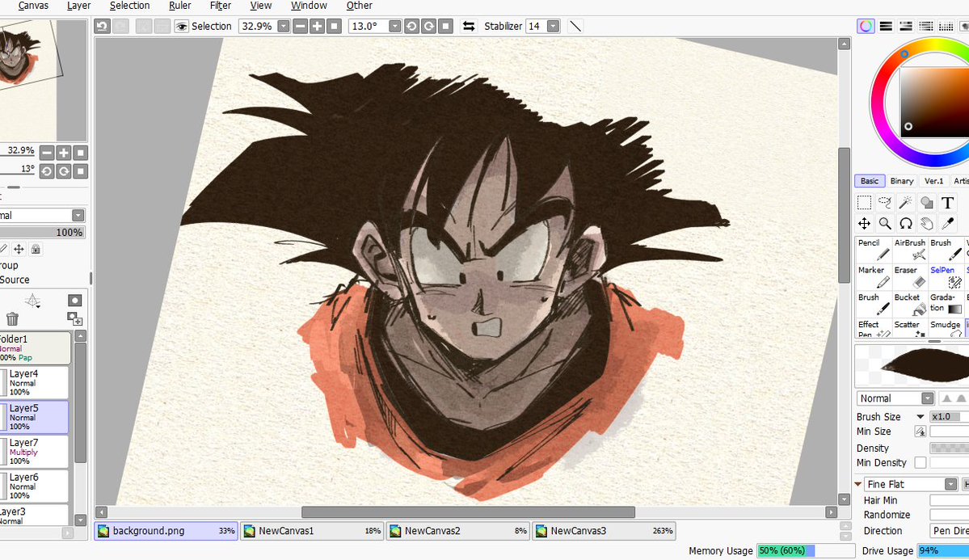Open the rotation angle 13.0° dropdown

(x=394, y=26)
